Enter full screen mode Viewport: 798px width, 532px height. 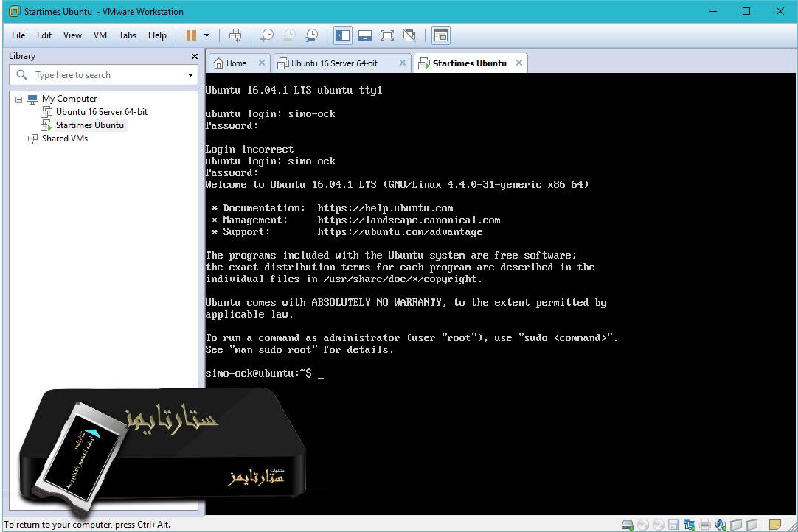click(386, 35)
